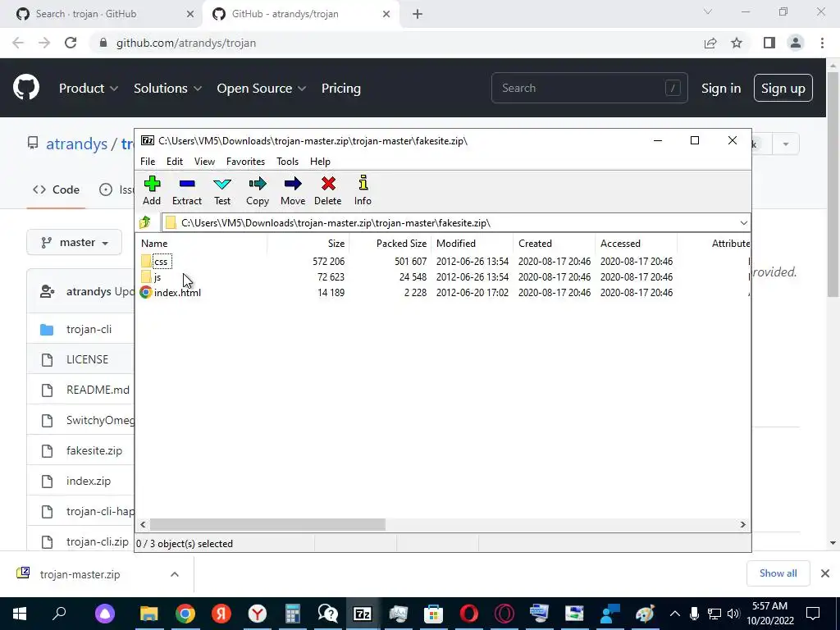The image size is (840, 630).
Task: Open the Help menu in 7-Zip
Action: pos(320,162)
